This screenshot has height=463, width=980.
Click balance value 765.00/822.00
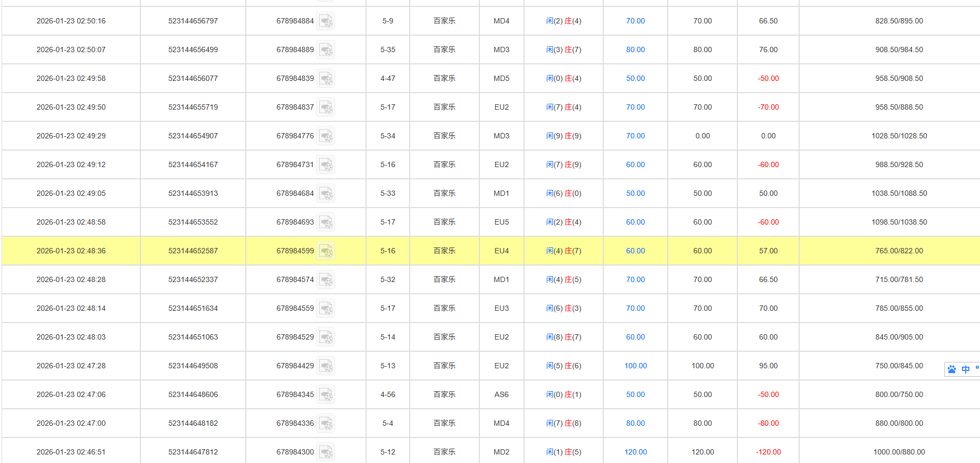click(x=899, y=251)
